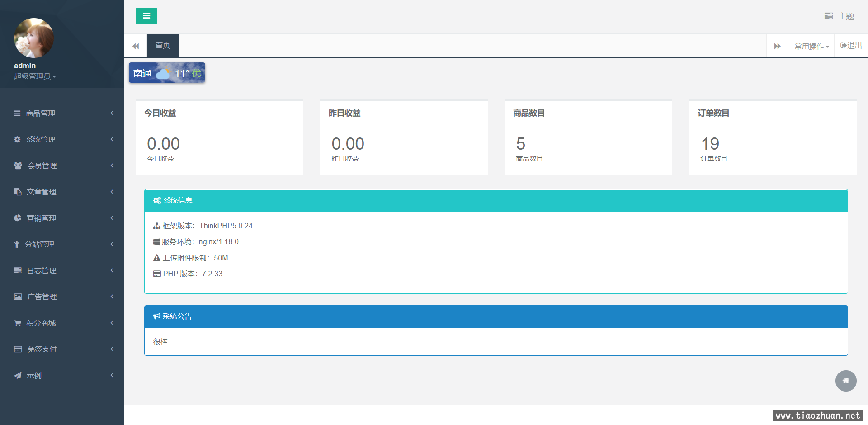Click the 退出 logout link
868x425 pixels.
click(x=851, y=46)
